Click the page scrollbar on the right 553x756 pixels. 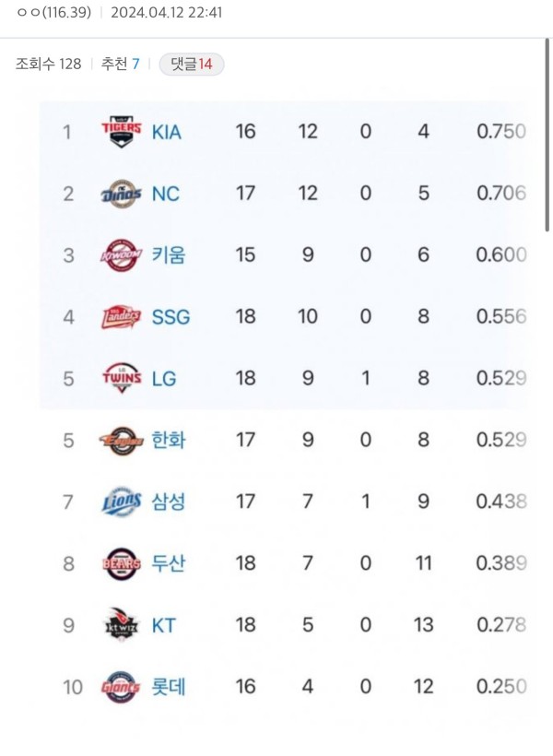pos(547,135)
